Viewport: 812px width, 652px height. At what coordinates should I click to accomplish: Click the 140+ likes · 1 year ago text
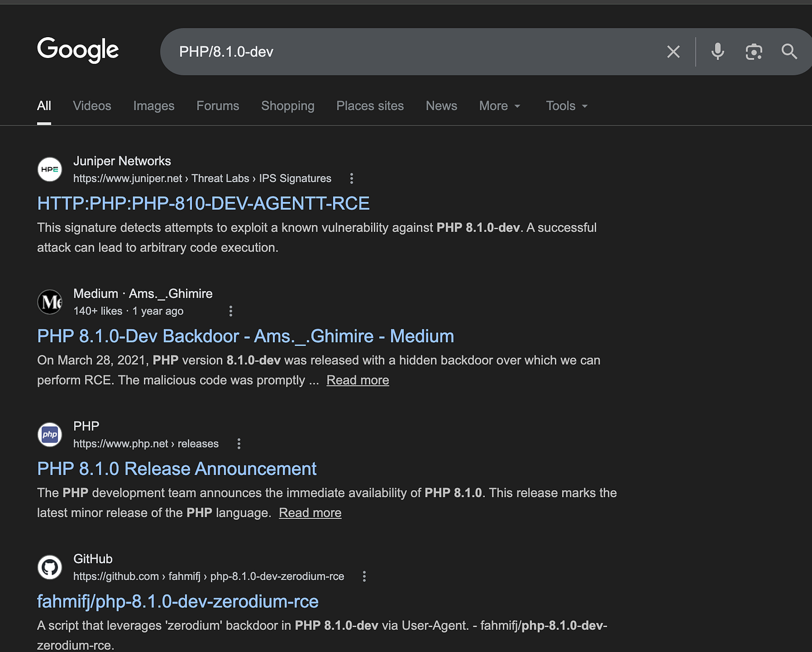(x=128, y=311)
